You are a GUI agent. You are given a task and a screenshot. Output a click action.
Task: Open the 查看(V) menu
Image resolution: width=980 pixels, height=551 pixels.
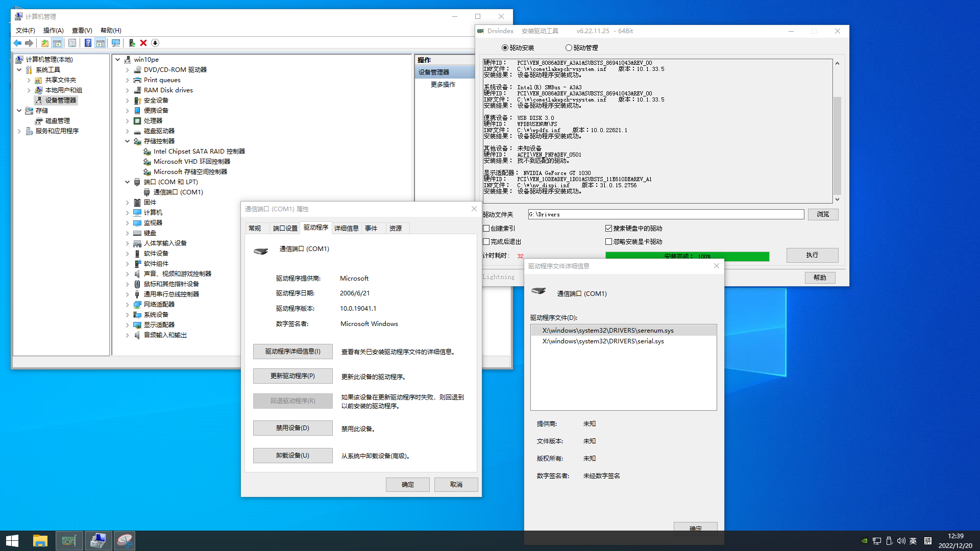(82, 31)
